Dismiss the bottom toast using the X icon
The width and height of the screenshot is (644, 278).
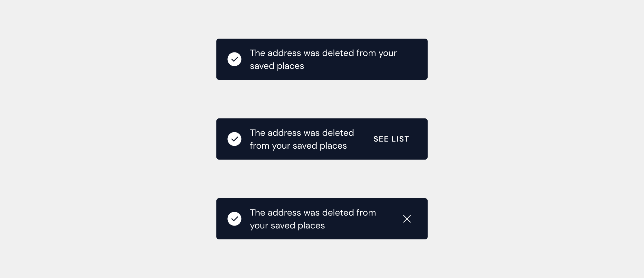click(x=407, y=219)
